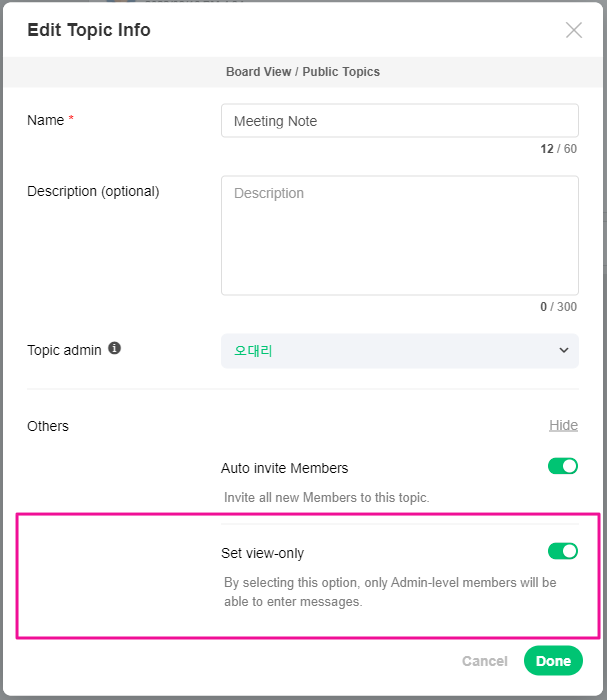Click the Edit Topic Info title
The width and height of the screenshot is (607, 700).
(89, 30)
